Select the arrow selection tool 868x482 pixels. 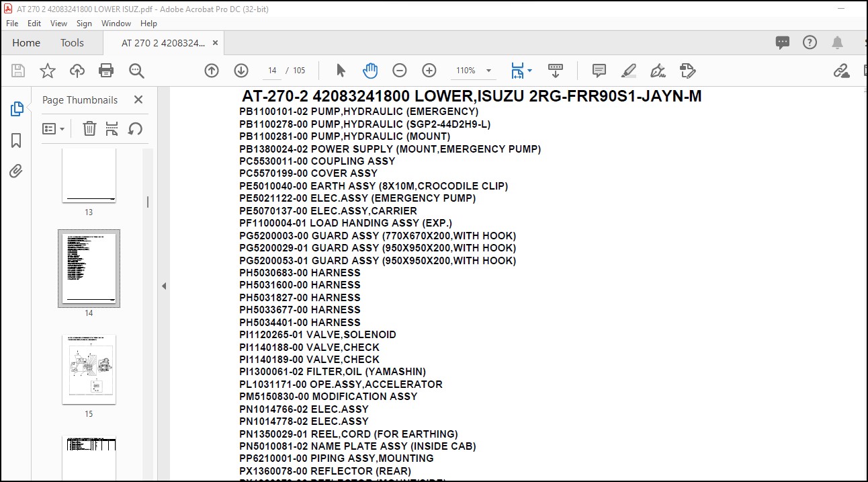(341, 71)
